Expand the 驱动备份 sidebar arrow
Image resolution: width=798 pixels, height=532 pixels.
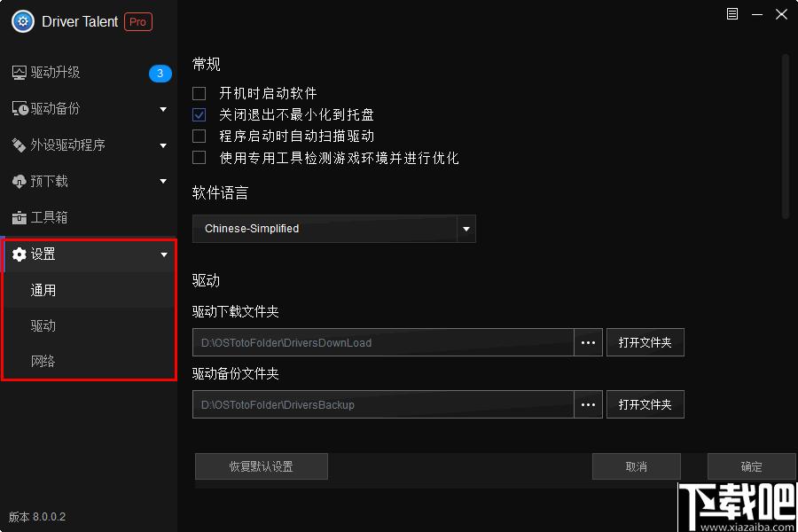tap(163, 109)
